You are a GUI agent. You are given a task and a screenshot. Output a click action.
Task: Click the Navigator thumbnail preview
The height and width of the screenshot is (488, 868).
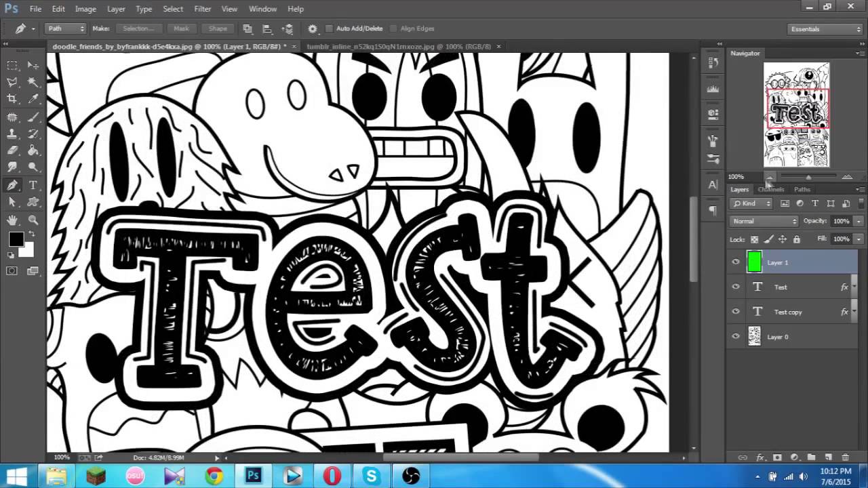(796, 115)
